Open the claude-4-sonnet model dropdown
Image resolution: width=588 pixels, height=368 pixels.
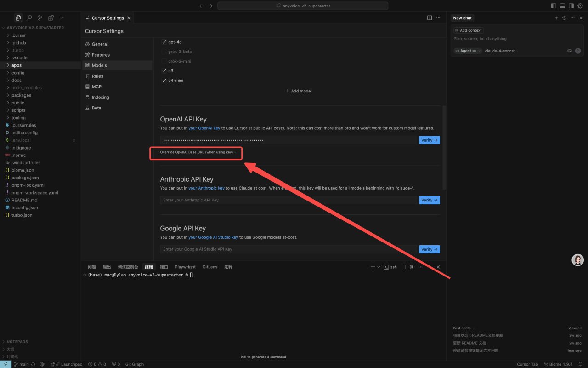[500, 51]
